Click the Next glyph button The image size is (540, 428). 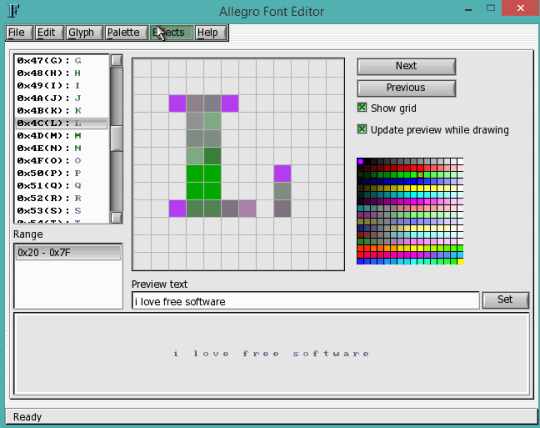pyautogui.click(x=406, y=66)
